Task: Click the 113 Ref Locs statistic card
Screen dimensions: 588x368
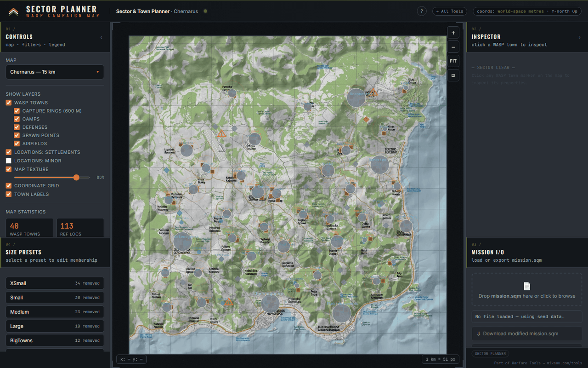Action: [80, 228]
